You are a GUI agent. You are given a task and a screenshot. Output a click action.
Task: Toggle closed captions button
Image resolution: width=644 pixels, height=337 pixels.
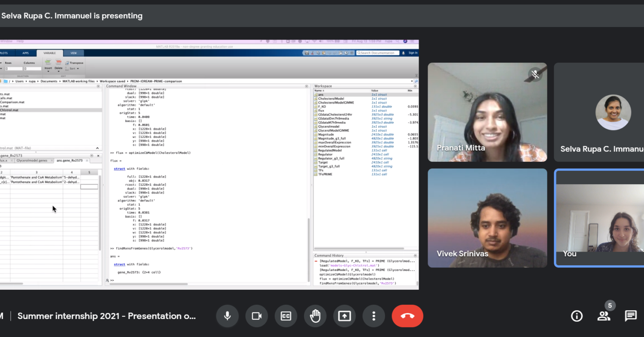[x=286, y=316]
